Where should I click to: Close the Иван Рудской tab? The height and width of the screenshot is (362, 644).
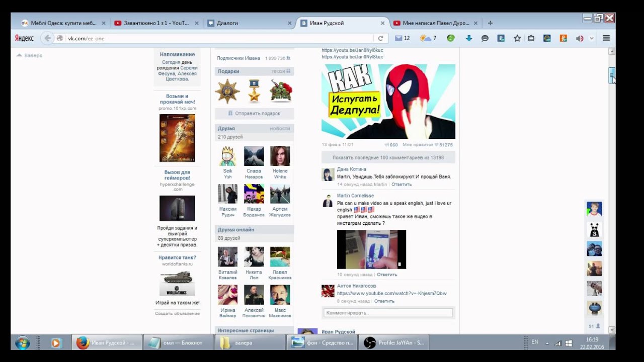tap(382, 23)
